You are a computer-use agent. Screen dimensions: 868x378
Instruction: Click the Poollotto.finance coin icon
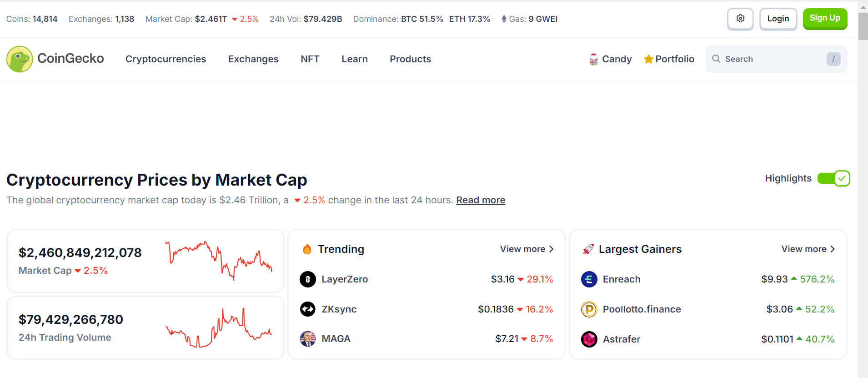(x=589, y=309)
